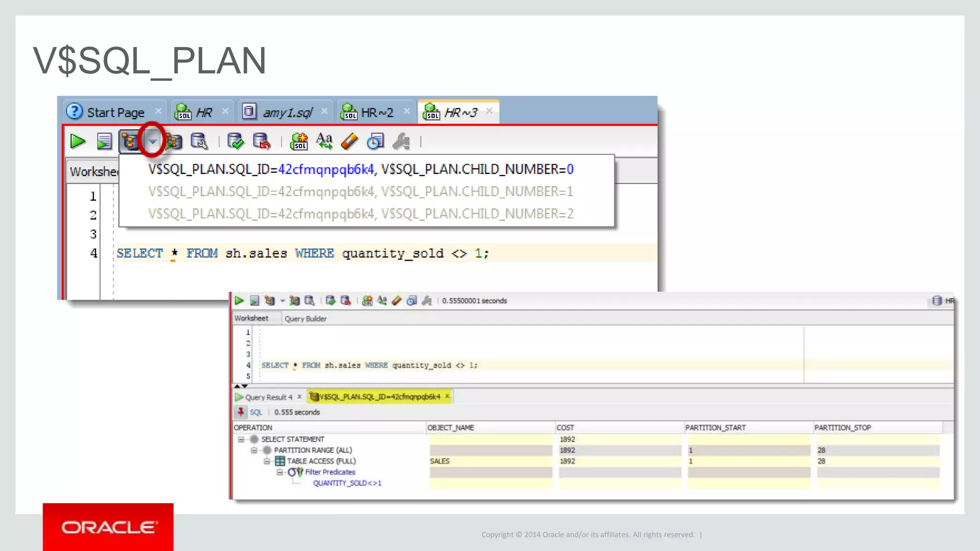The image size is (980, 551).
Task: Collapse the TABLE ACCESS (FULL) node
Action: [267, 461]
